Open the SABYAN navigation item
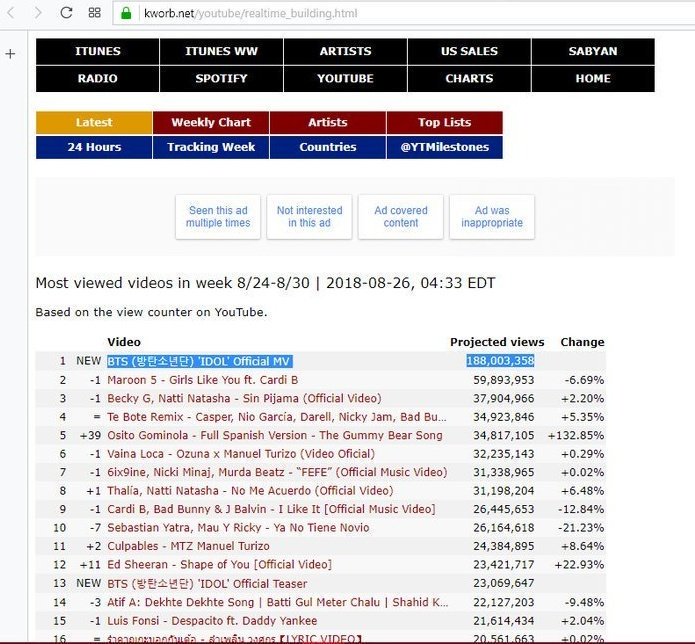The image size is (695, 644). pyautogui.click(x=593, y=51)
